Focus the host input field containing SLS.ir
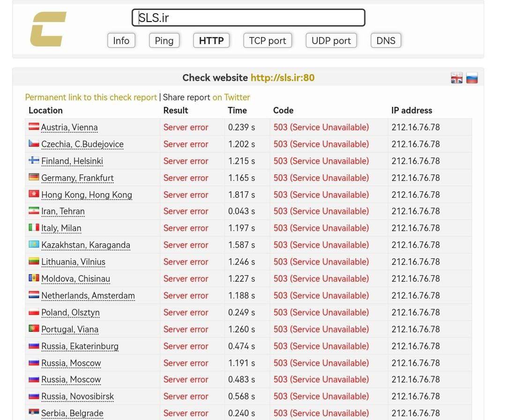Screen dimensions: 506x420 248,17
